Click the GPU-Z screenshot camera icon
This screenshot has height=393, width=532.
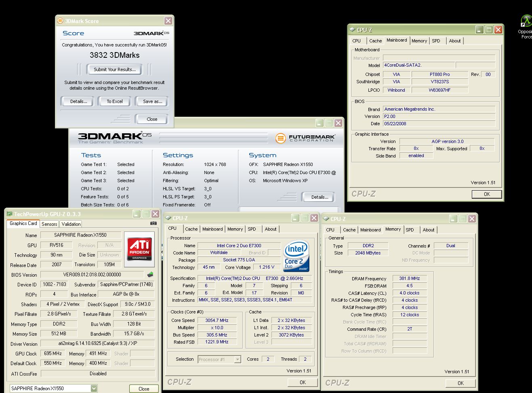click(154, 223)
